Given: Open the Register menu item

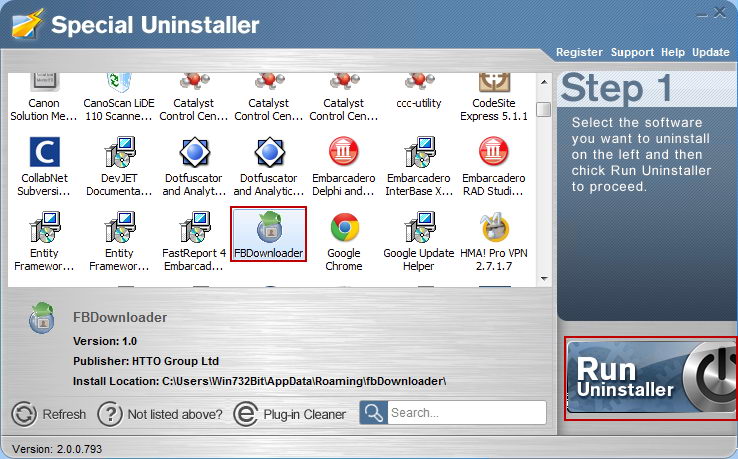Looking at the screenshot, I should [x=579, y=52].
